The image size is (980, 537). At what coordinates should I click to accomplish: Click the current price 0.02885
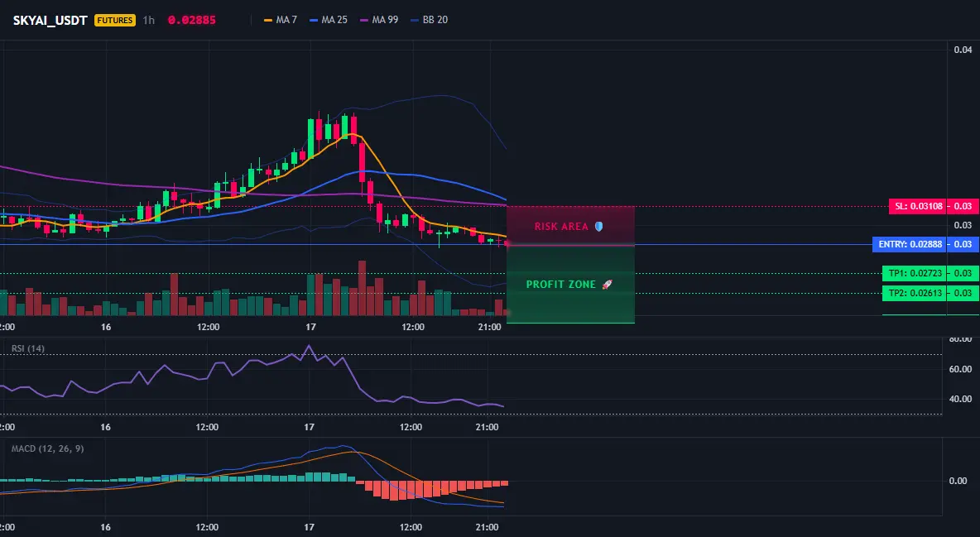click(192, 20)
